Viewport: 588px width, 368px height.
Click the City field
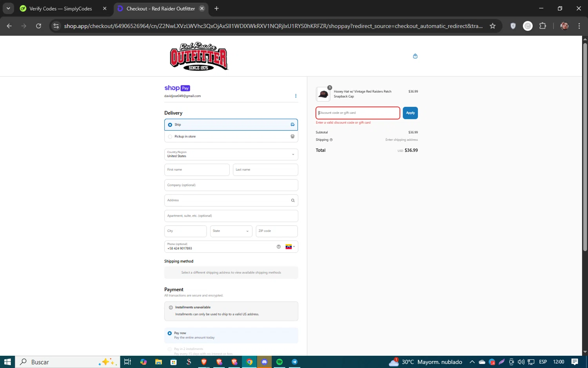tap(185, 231)
